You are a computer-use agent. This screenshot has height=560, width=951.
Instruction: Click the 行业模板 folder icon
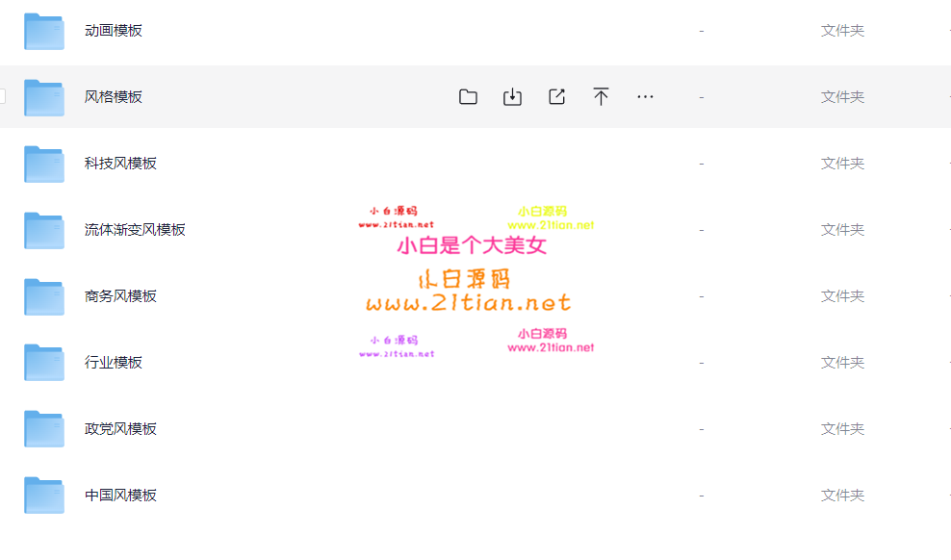[44, 363]
